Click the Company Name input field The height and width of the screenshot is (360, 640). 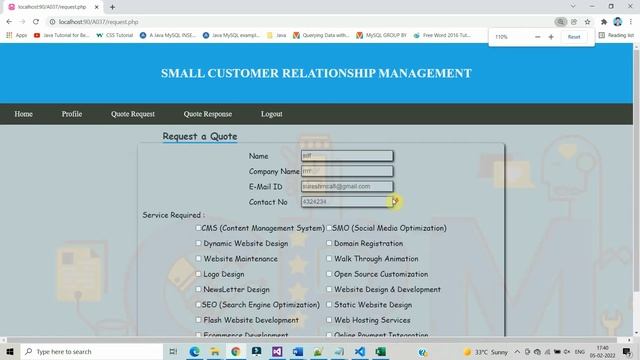coord(347,171)
